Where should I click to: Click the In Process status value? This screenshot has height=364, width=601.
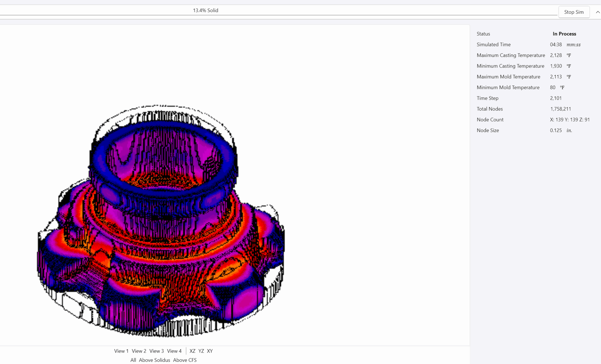coord(564,34)
